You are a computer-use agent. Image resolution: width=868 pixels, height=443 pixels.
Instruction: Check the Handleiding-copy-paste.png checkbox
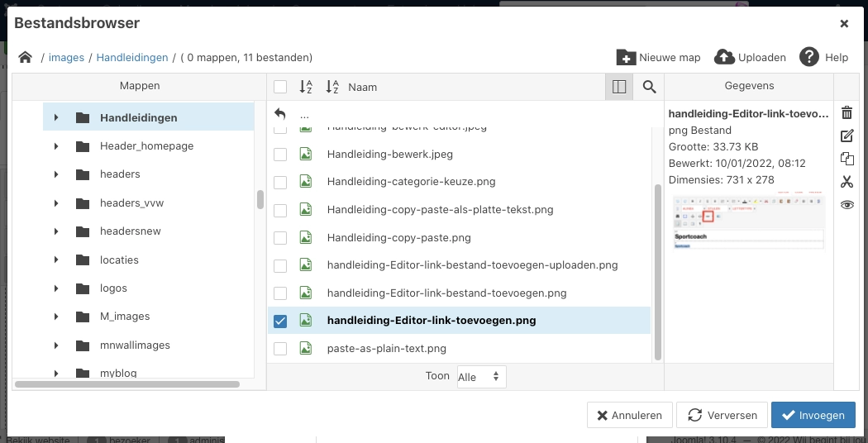[280, 237]
